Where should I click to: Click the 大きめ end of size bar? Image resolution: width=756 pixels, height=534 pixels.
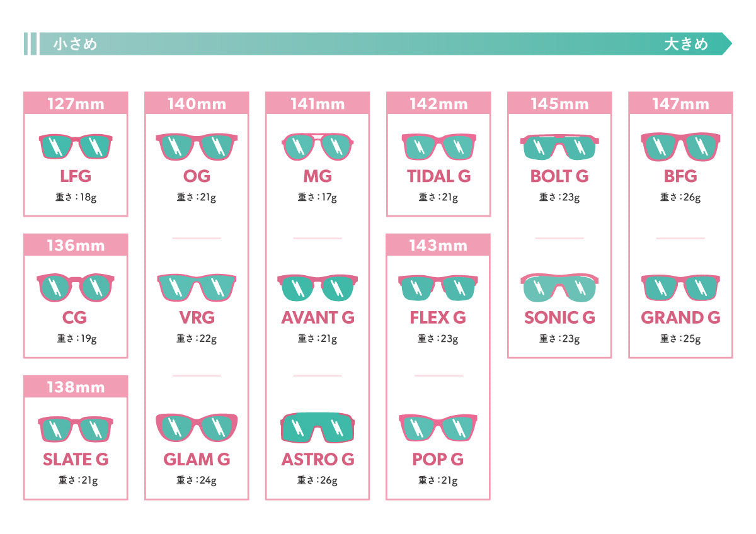point(686,44)
